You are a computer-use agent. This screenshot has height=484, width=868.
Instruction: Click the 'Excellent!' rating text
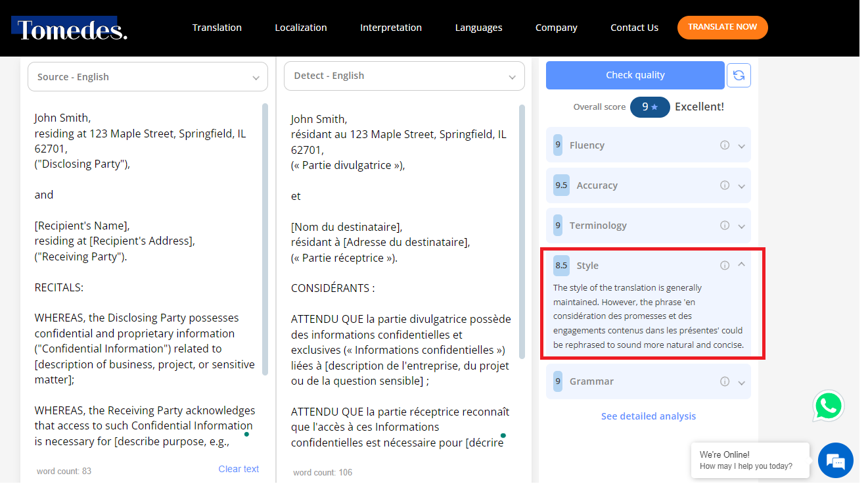coord(699,107)
